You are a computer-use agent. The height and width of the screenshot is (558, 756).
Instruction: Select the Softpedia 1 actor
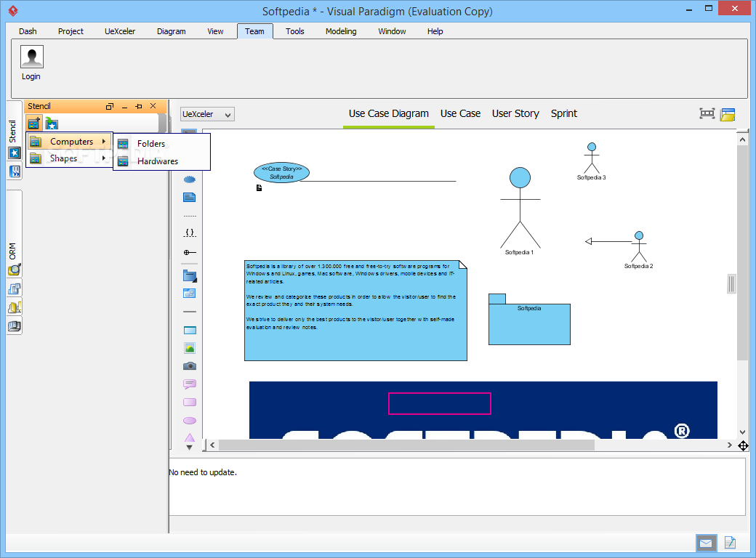pyautogui.click(x=520, y=211)
